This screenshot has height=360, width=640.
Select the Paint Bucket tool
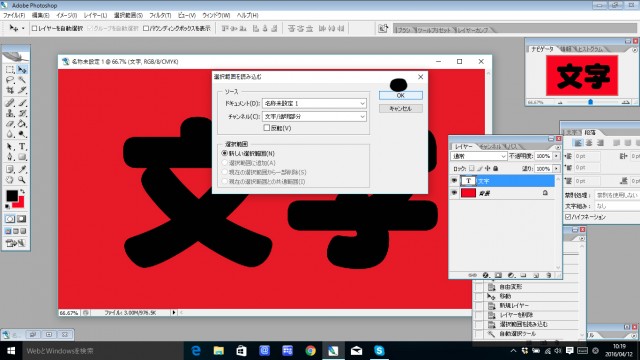[x=22, y=123]
